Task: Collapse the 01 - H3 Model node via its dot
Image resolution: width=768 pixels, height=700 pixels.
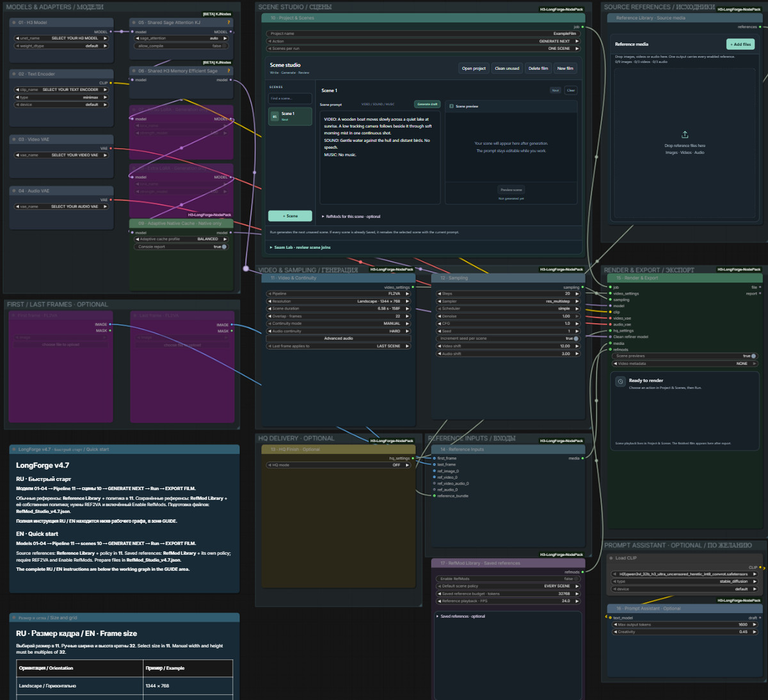Action: [x=13, y=22]
